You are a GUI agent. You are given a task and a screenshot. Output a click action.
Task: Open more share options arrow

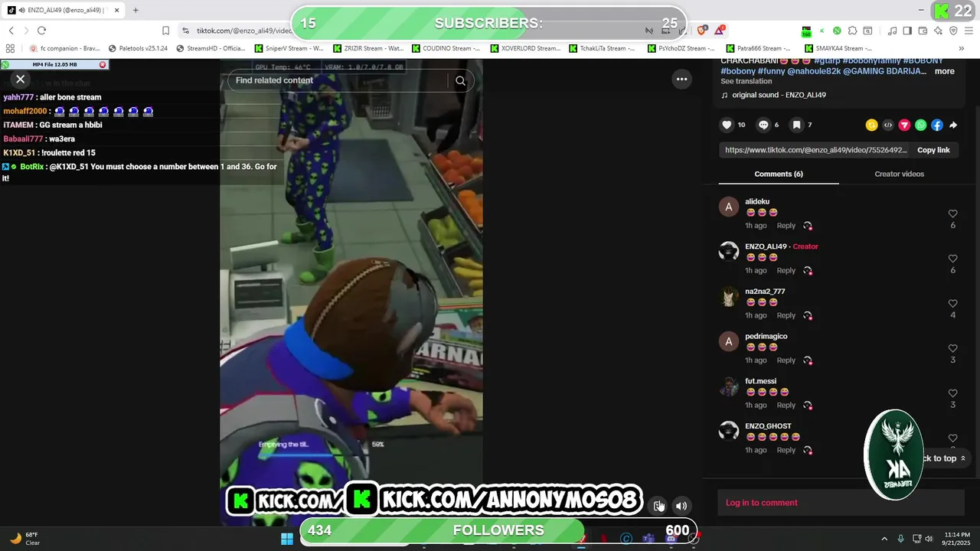coord(953,125)
